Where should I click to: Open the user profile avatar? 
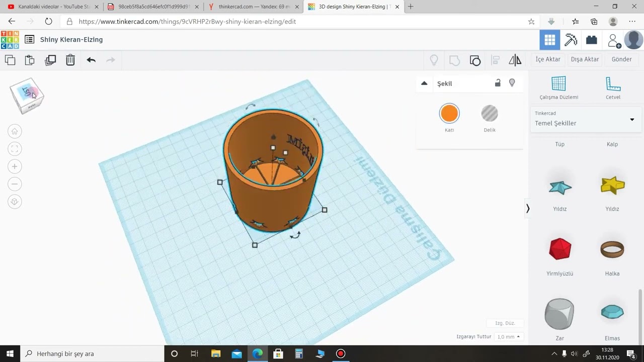(633, 40)
